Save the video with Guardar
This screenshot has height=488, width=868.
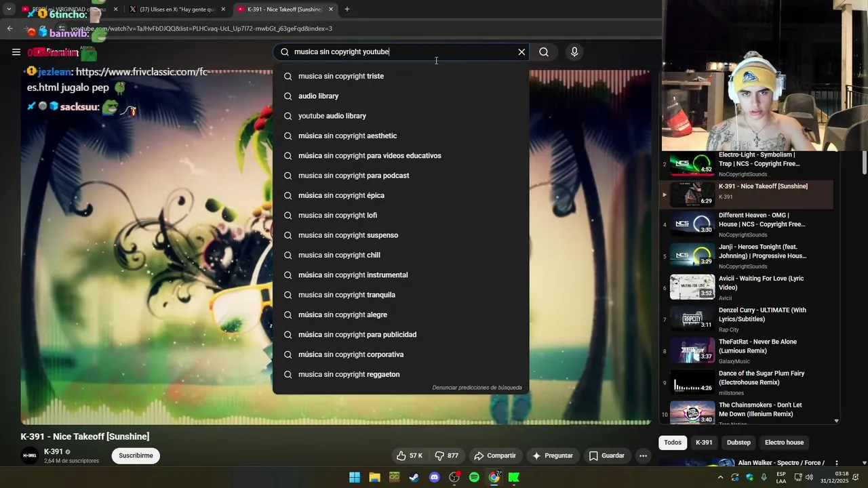tap(606, 455)
